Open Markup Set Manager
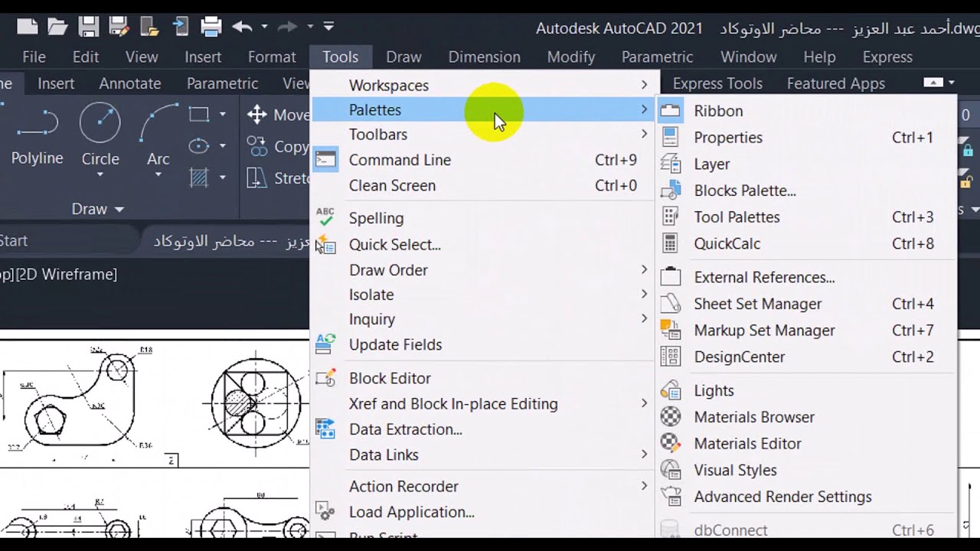The image size is (980, 551). tap(807, 331)
